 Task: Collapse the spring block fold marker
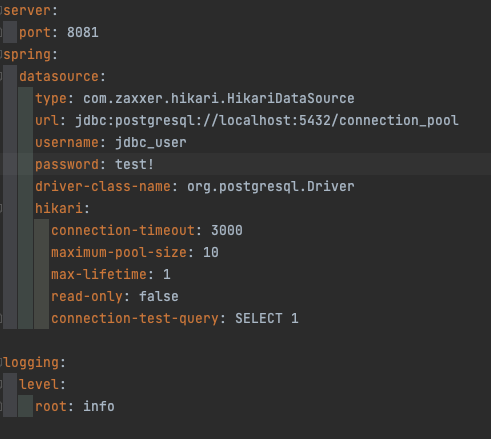[x=1, y=55]
